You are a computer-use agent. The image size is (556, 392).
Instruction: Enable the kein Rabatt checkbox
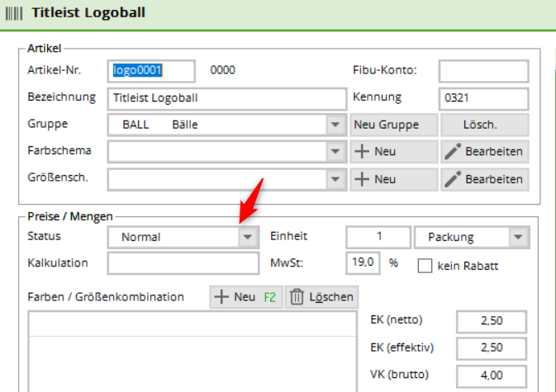pyautogui.click(x=425, y=266)
